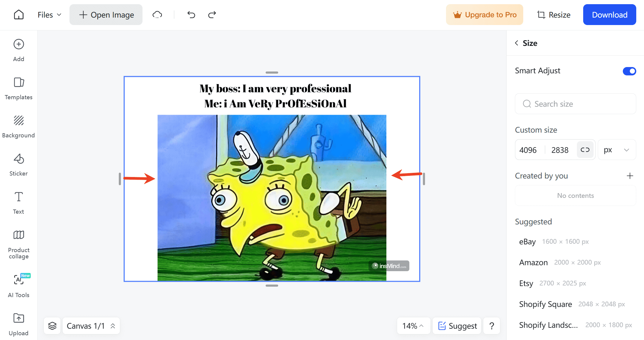Open the px unit dropdown

[617, 150]
